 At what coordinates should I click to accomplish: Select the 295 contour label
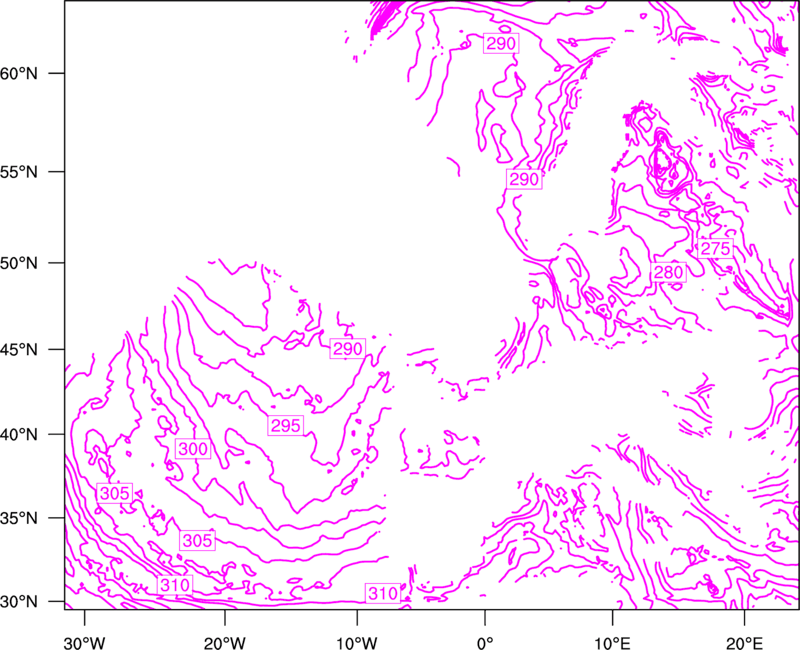pos(286,426)
